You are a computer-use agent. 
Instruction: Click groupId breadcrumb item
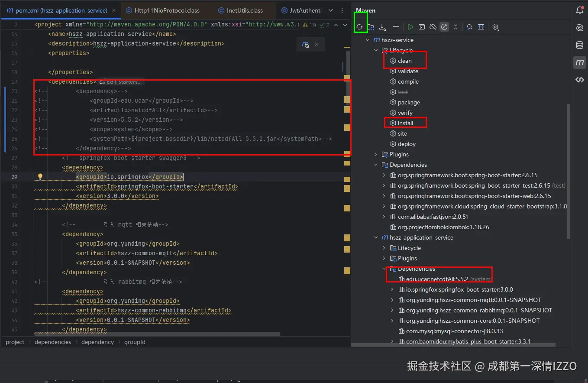pyautogui.click(x=135, y=342)
